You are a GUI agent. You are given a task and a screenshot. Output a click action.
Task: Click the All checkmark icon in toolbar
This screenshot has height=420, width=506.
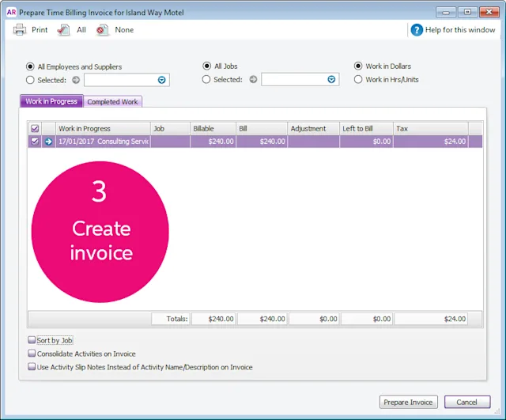pyautogui.click(x=63, y=30)
